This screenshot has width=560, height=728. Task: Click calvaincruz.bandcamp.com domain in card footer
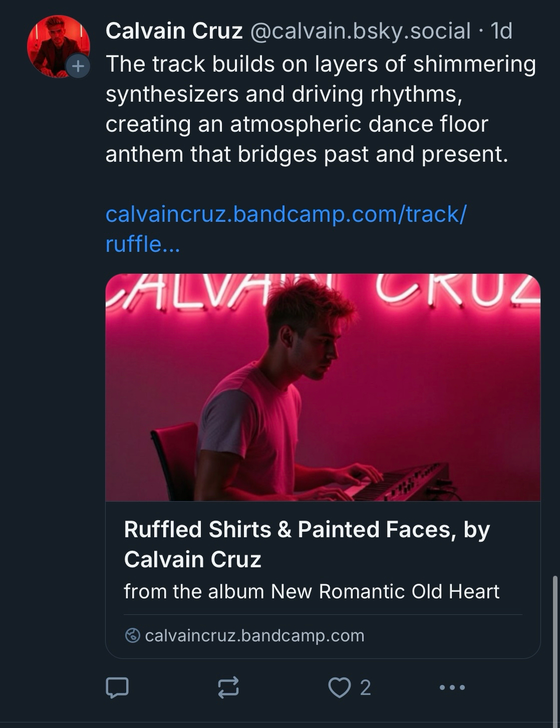point(254,635)
